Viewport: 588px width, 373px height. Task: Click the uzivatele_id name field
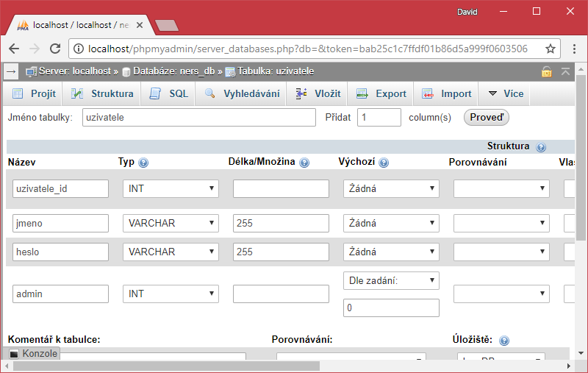60,188
